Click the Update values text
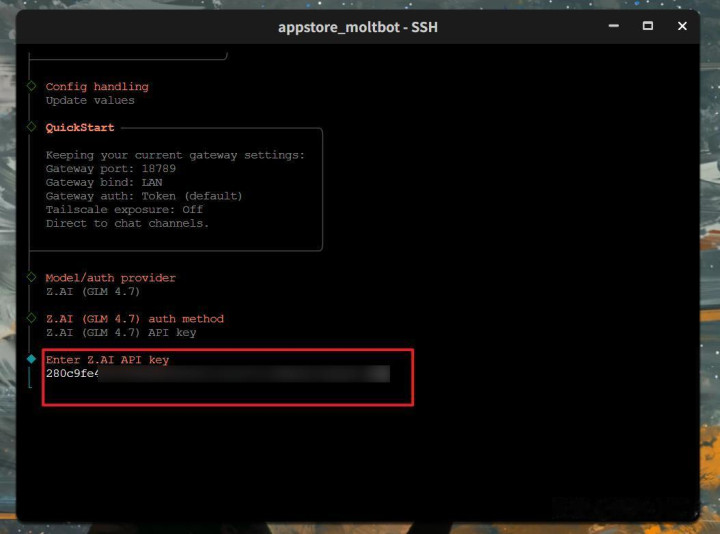This screenshot has height=534, width=720. 90,100
